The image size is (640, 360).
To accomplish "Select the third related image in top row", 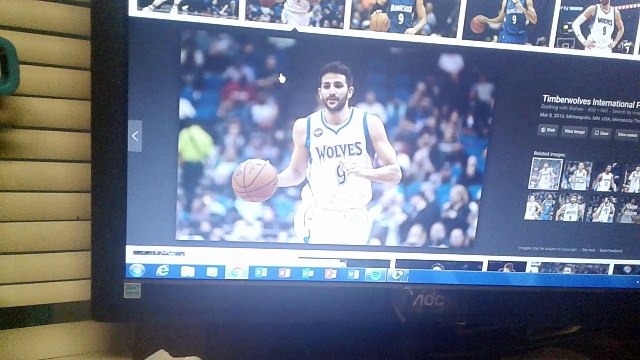I will coord(606,178).
